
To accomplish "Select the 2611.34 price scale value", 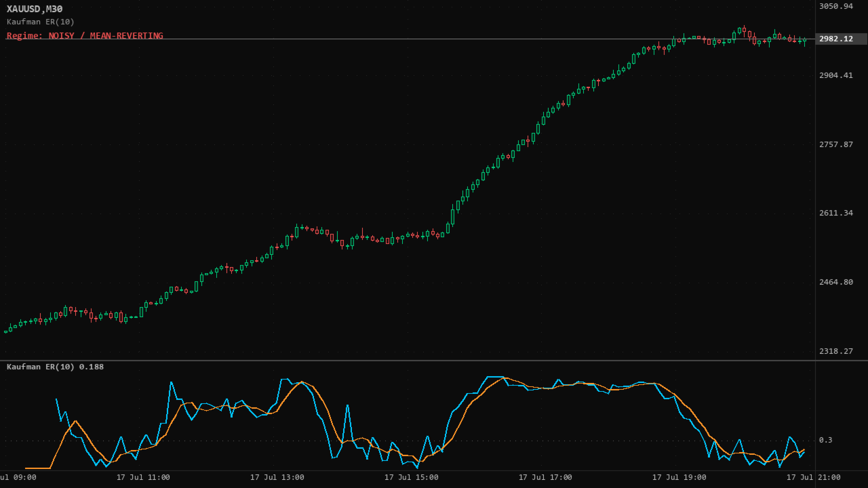I will 836,213.
